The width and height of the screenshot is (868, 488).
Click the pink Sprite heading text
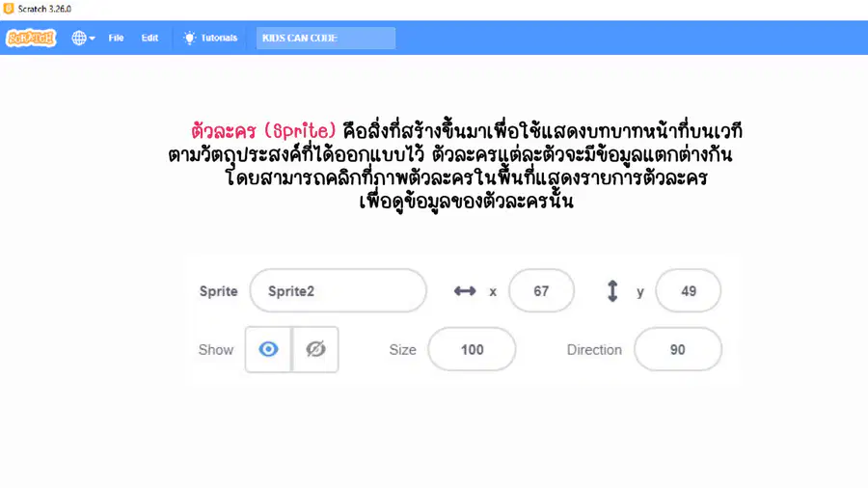click(x=263, y=130)
